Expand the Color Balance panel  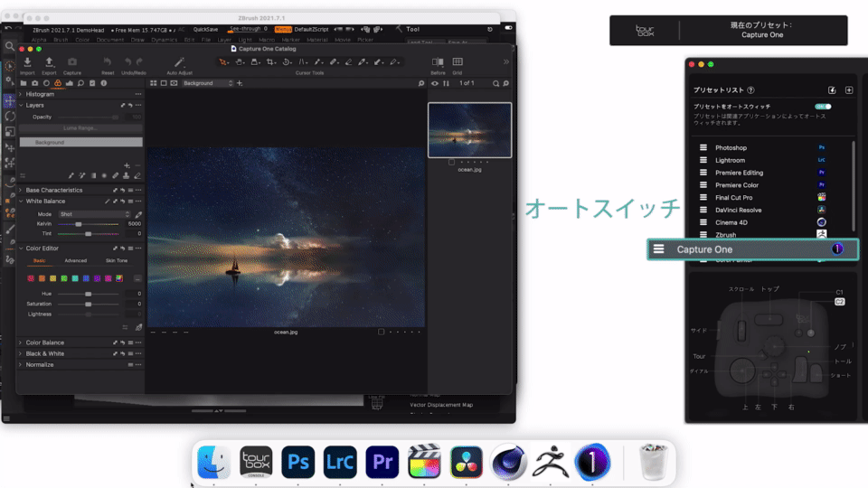coord(21,343)
